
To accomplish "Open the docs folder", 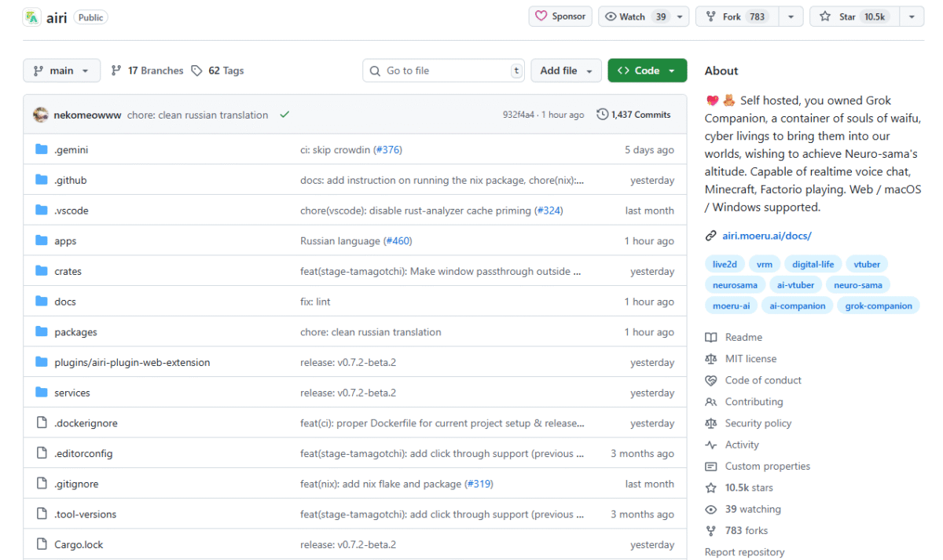I will [65, 302].
